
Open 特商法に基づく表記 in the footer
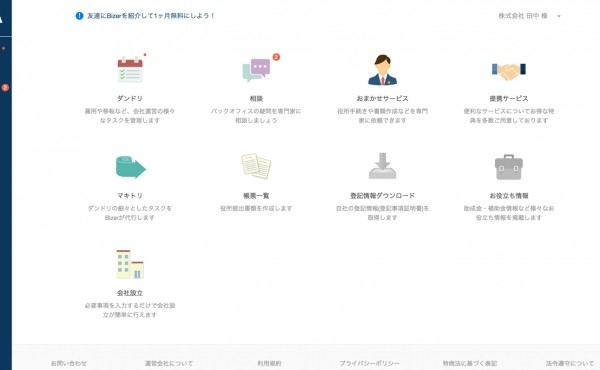pyautogui.click(x=470, y=363)
